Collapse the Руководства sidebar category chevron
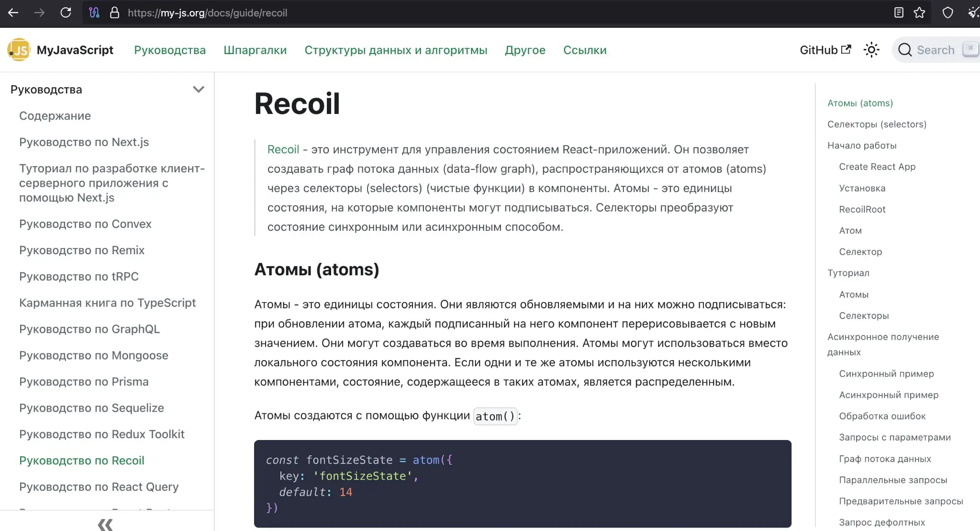The width and height of the screenshot is (980, 531). pos(199,90)
